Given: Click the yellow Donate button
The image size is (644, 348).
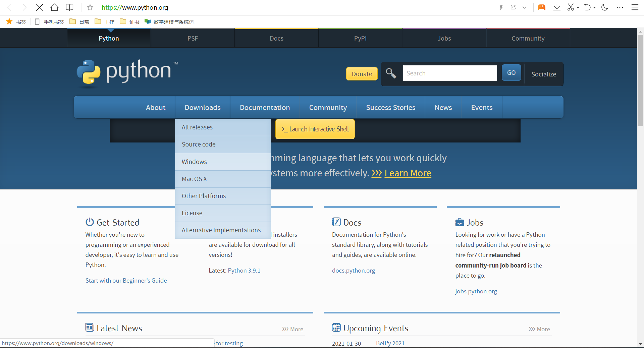Looking at the screenshot, I should tap(362, 74).
